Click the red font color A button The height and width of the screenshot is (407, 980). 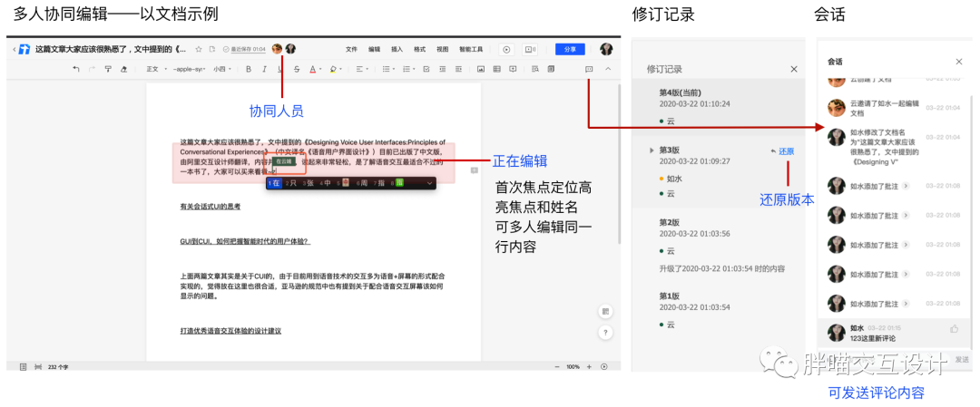click(314, 69)
